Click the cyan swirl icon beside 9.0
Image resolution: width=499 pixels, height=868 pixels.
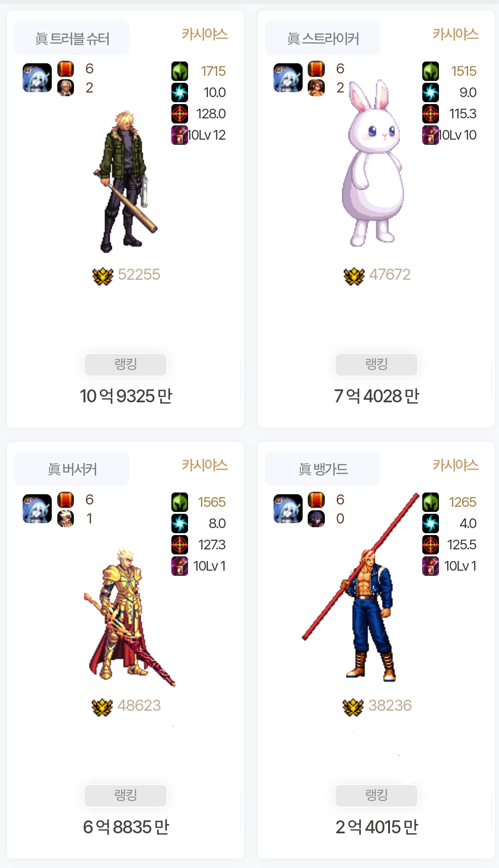431,92
